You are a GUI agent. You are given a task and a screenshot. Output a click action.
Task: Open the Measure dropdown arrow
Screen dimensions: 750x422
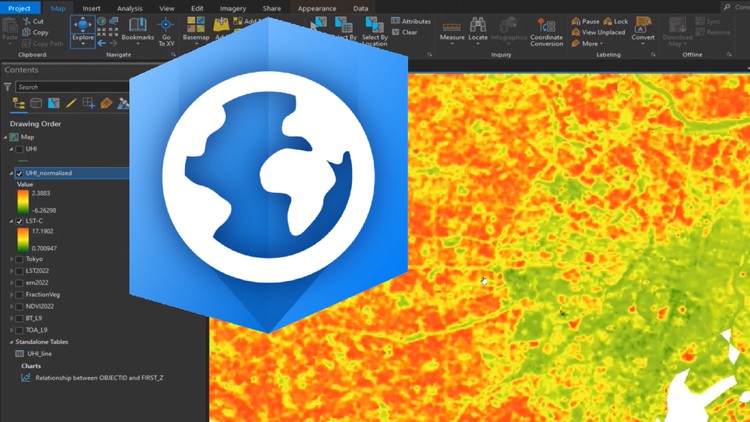point(452,44)
